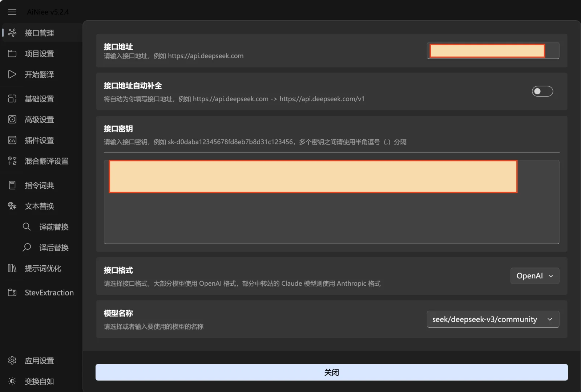Open 高级设置 menu label
The image size is (581, 392).
39,119
